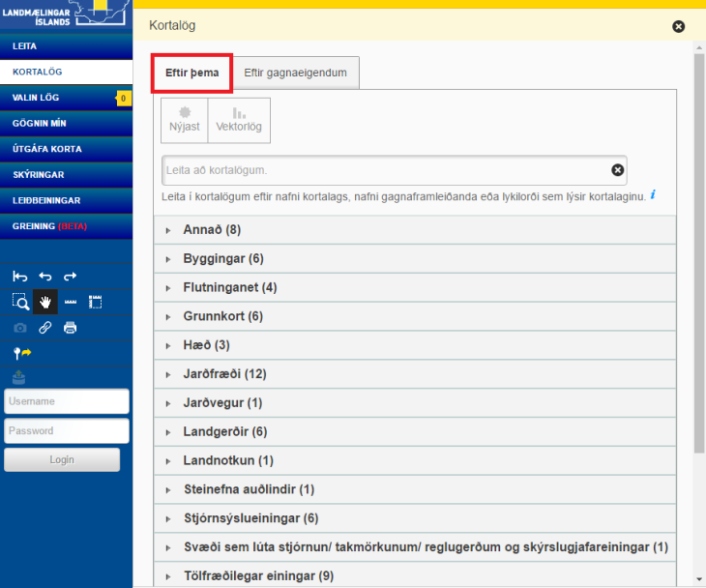706x588 pixels.
Task: Reset to initial map extent icon
Action: point(20,277)
